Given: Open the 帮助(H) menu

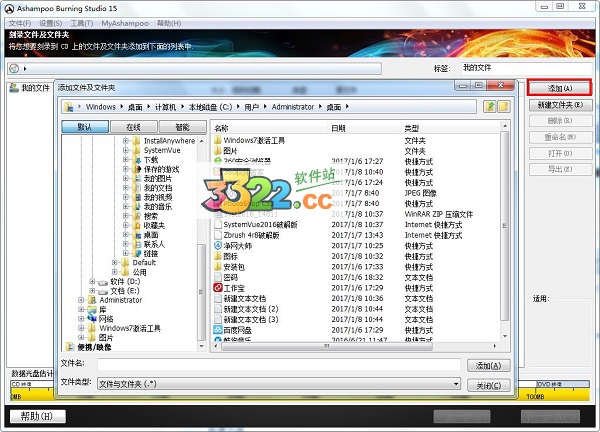Looking at the screenshot, I should [169, 23].
